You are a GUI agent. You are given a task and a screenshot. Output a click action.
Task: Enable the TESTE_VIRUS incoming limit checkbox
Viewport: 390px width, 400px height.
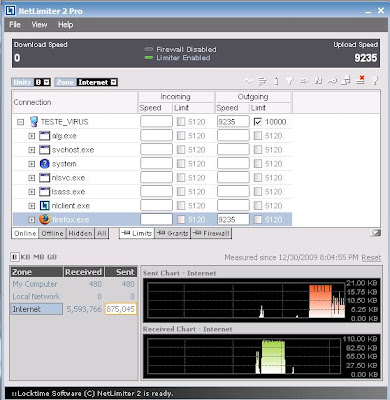(181, 122)
